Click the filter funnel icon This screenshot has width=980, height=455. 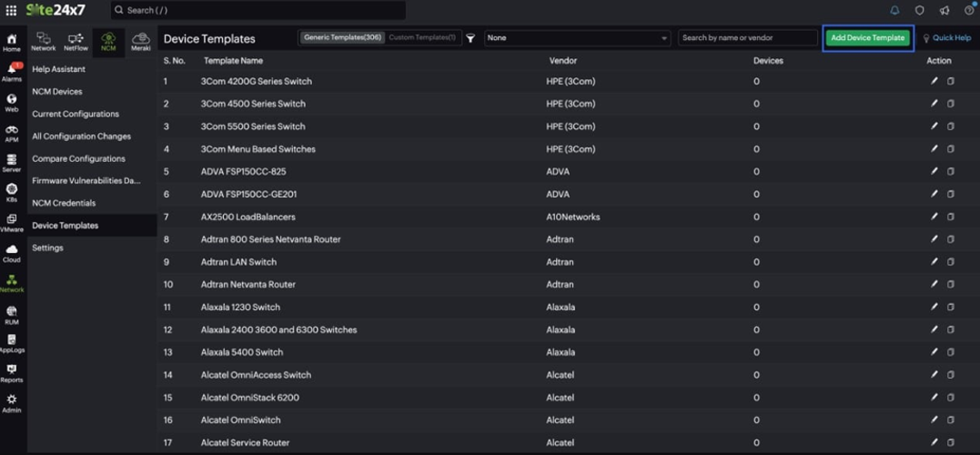(x=470, y=38)
